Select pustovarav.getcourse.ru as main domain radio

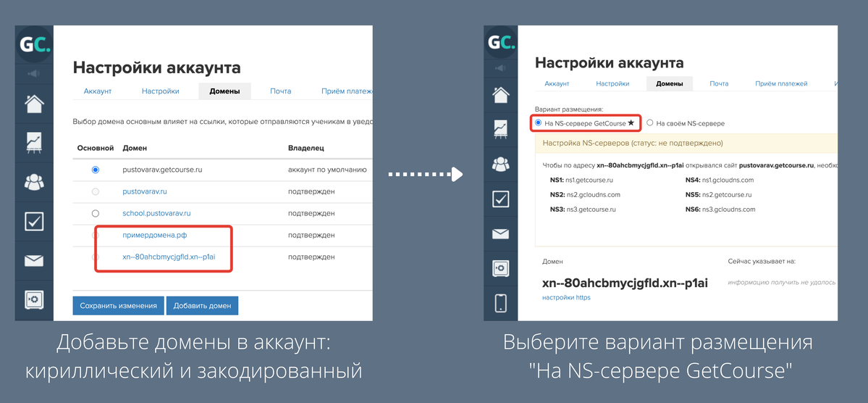[96, 170]
